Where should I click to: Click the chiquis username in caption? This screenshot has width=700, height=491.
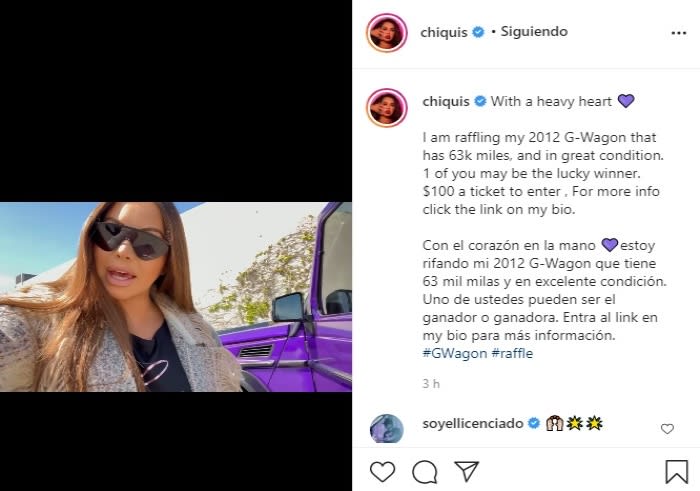point(446,101)
